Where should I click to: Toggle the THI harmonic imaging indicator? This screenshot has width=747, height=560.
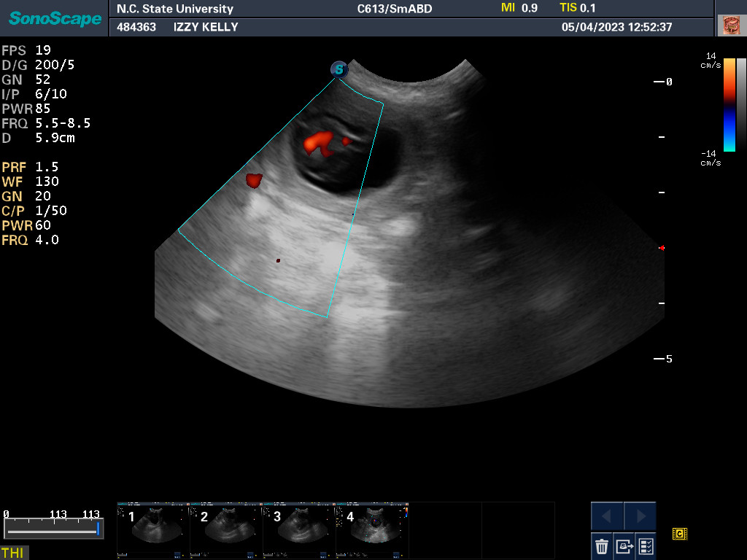(12, 553)
